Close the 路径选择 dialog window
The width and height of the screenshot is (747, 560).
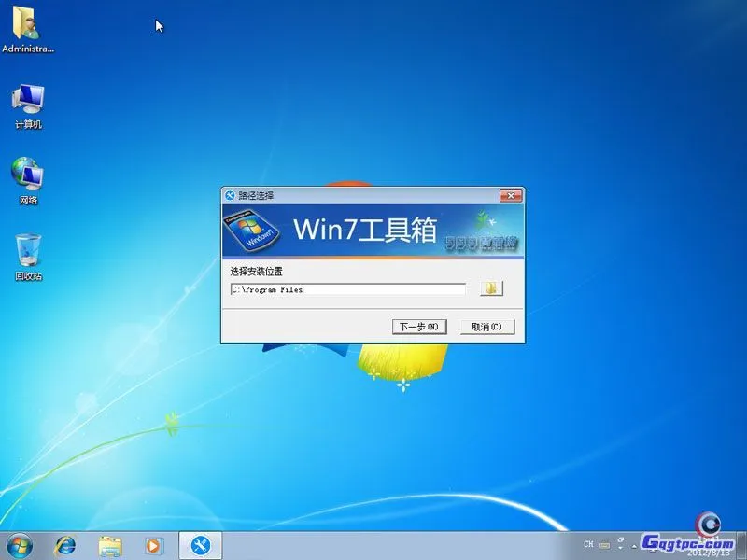pos(510,195)
